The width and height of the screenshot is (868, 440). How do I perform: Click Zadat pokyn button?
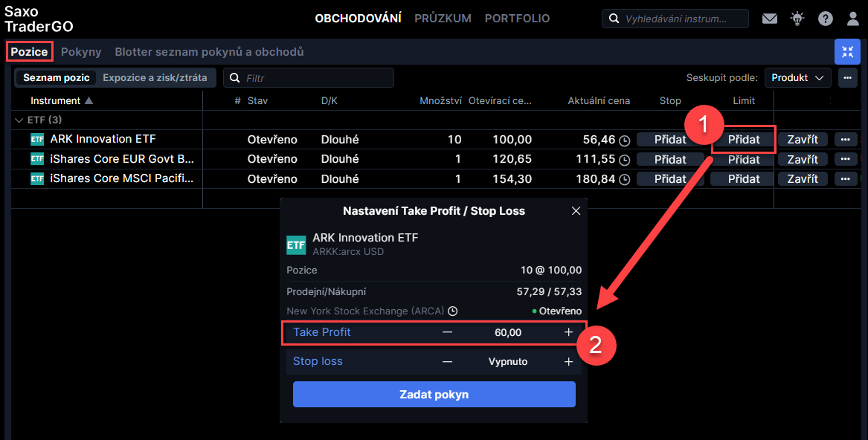click(x=434, y=395)
